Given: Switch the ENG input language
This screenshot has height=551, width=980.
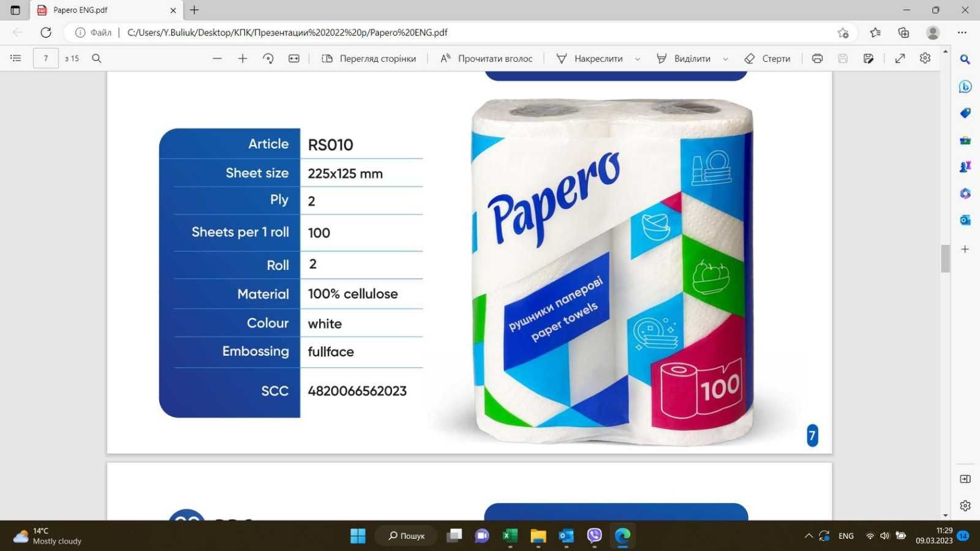Looking at the screenshot, I should pos(846,536).
